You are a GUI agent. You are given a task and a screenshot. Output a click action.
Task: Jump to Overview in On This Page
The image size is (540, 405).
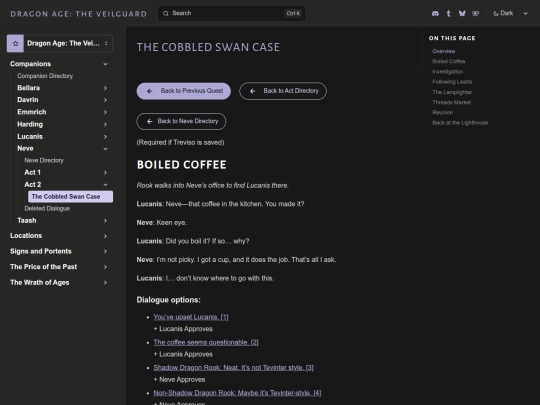tap(444, 51)
